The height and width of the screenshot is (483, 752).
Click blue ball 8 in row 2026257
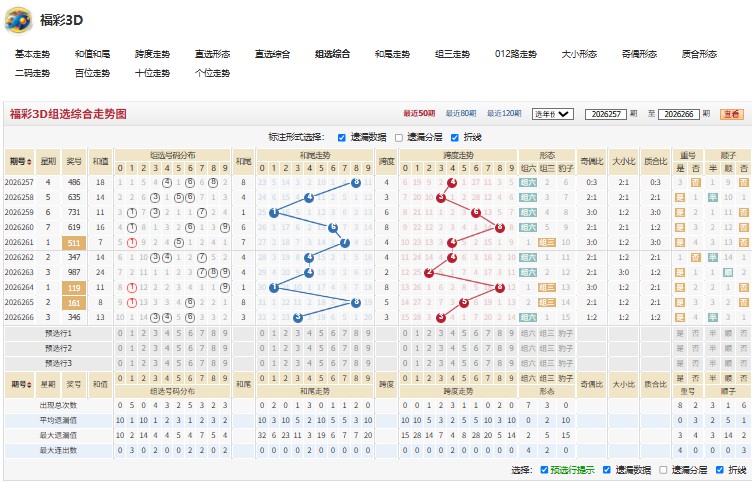tap(356, 182)
